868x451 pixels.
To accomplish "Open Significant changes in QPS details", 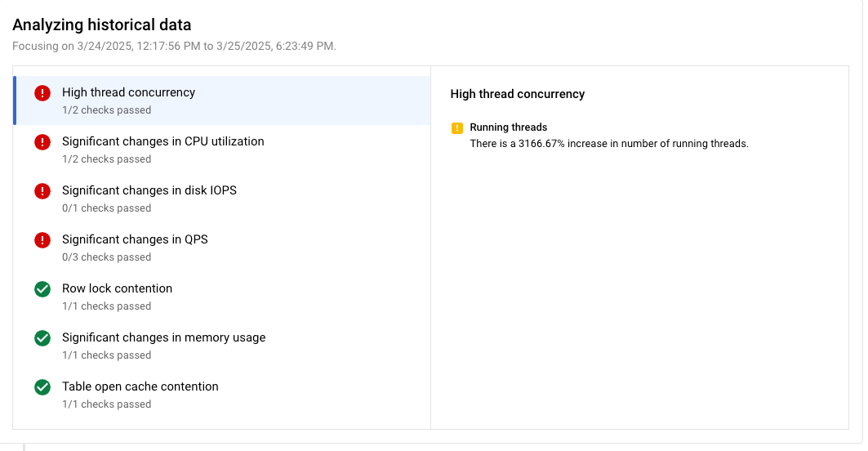I will [135, 239].
